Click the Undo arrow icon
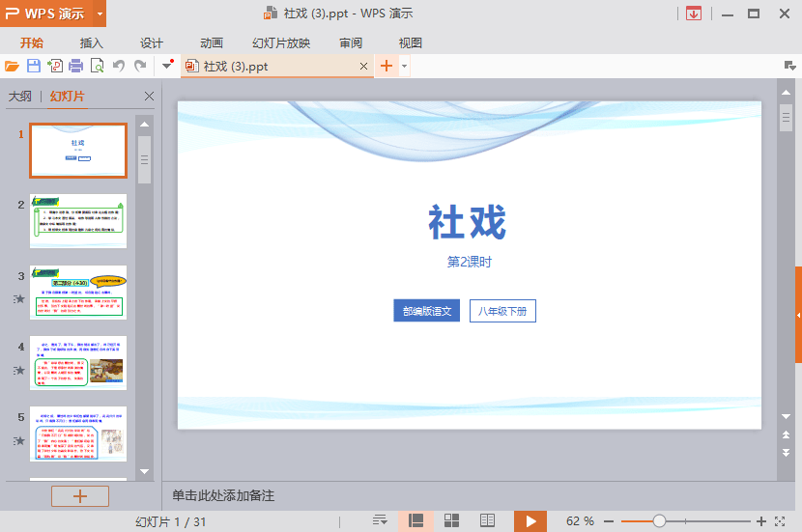Screen dimensions: 802x532 coord(119,67)
